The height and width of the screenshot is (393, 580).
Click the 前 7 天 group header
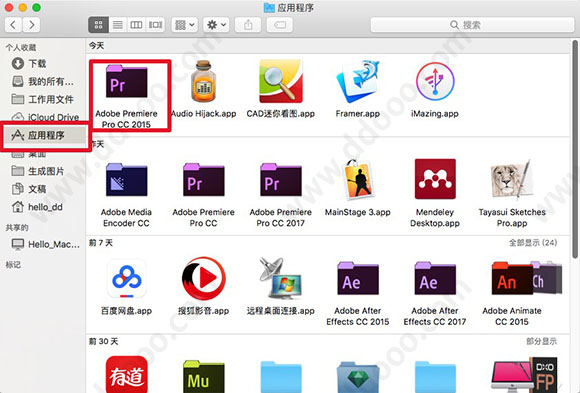101,243
